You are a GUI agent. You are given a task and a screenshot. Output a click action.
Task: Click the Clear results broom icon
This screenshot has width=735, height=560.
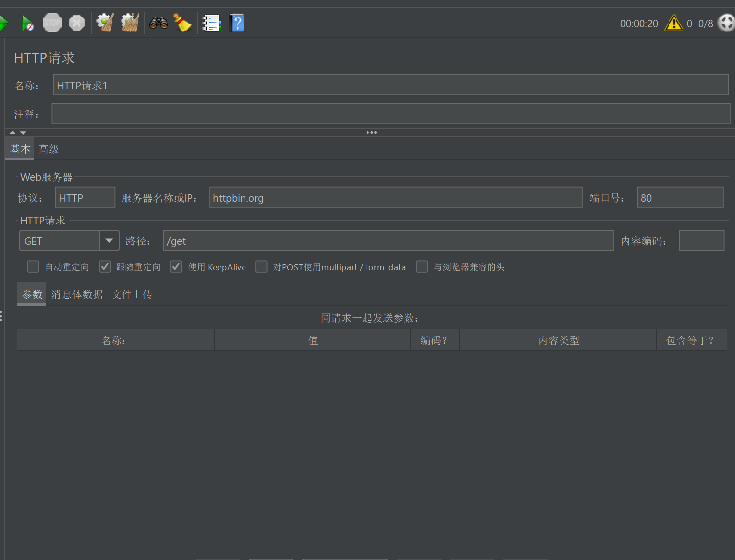105,23
